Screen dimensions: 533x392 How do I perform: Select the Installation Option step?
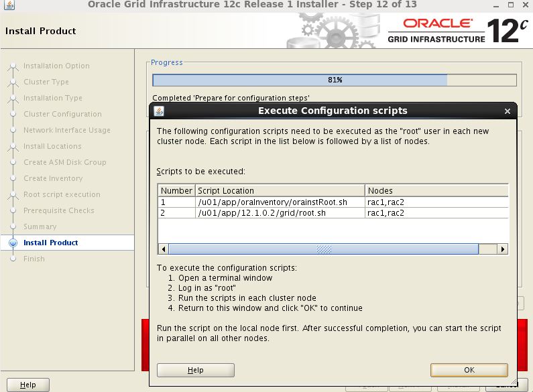click(56, 66)
